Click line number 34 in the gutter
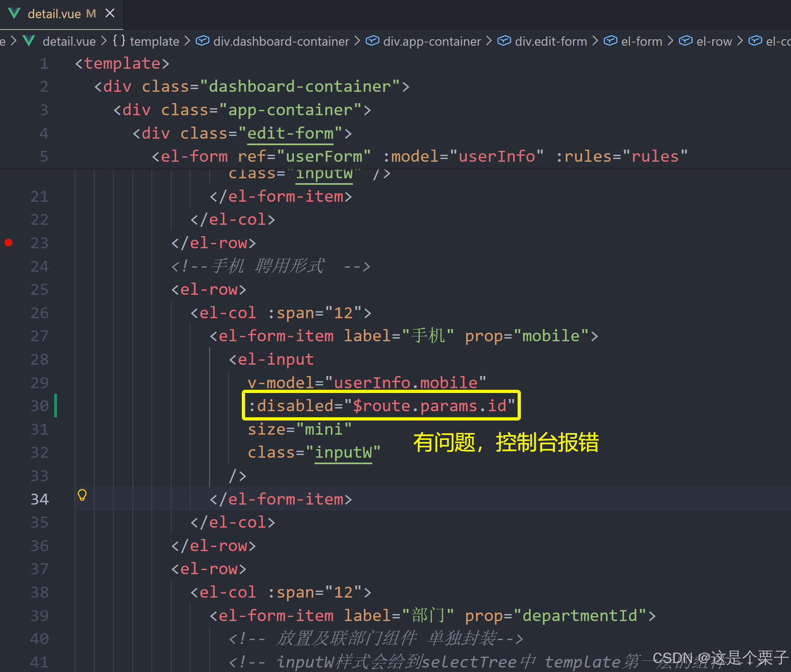 pyautogui.click(x=40, y=499)
